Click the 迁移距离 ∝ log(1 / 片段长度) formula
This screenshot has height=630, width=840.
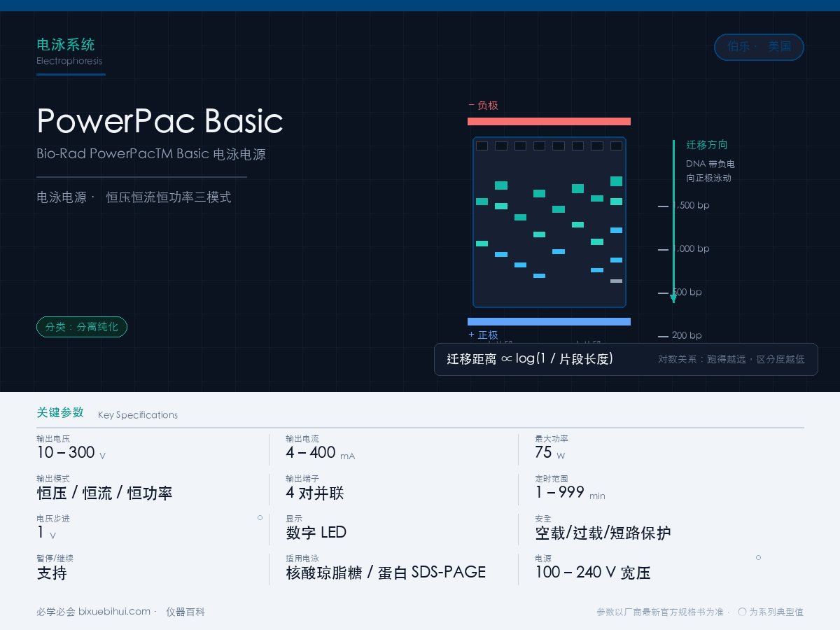tap(530, 359)
